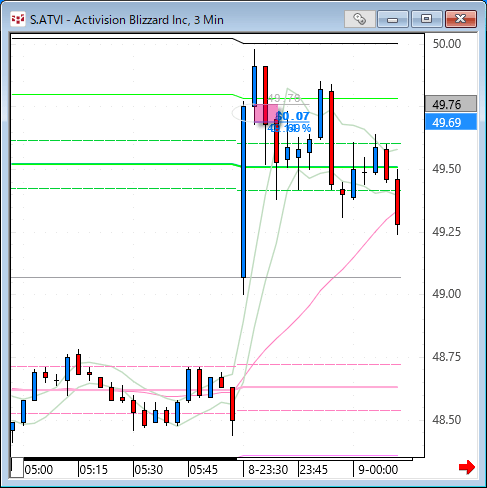The height and width of the screenshot is (488, 487).
Task: Click the CQG chart window icon
Action: [x=18, y=19]
